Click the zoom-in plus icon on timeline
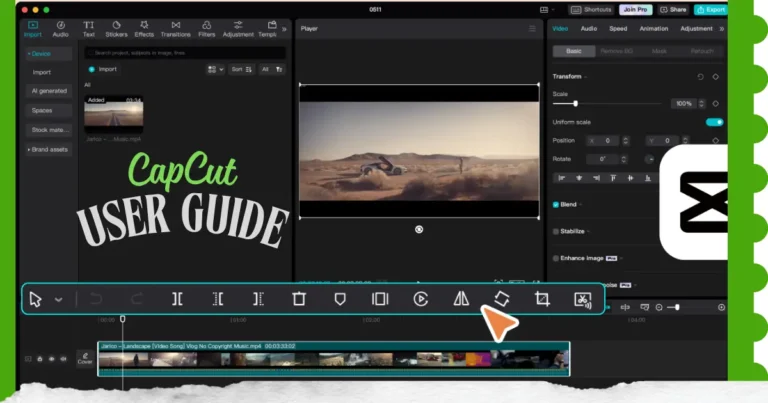 pos(721,308)
